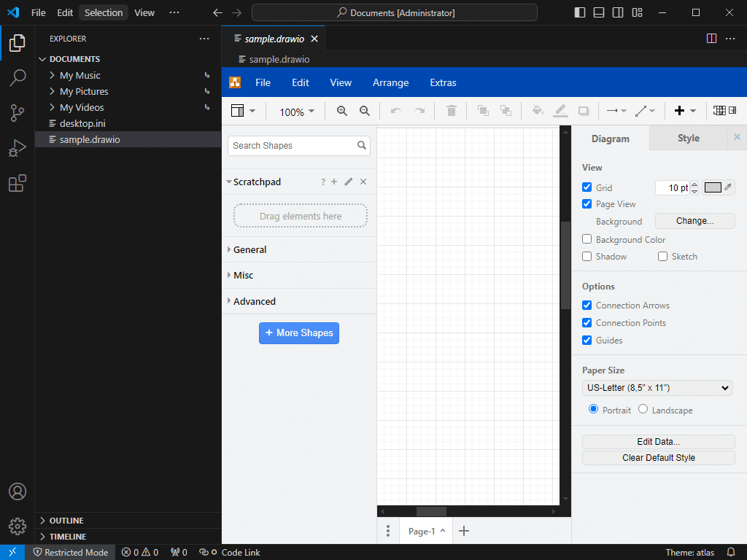The image size is (747, 560).
Task: Click the Redo arrow in toolbar
Action: (419, 111)
